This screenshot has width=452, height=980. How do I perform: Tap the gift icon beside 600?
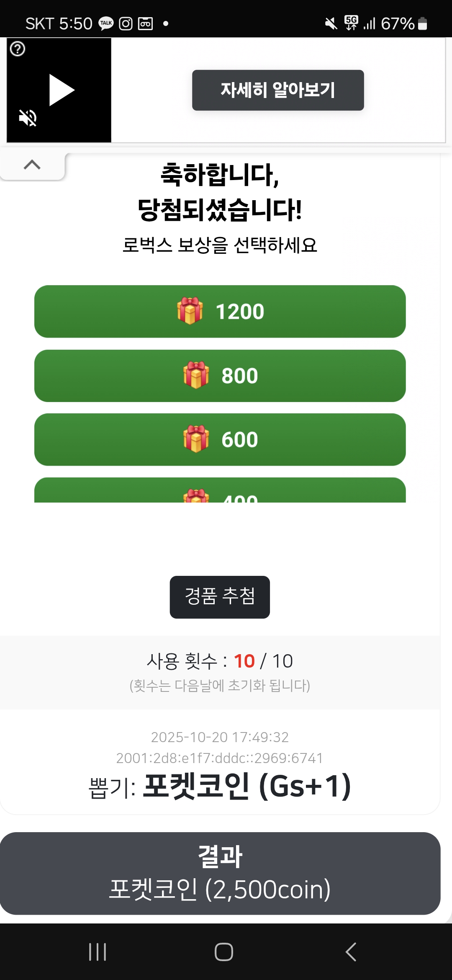coord(196,439)
